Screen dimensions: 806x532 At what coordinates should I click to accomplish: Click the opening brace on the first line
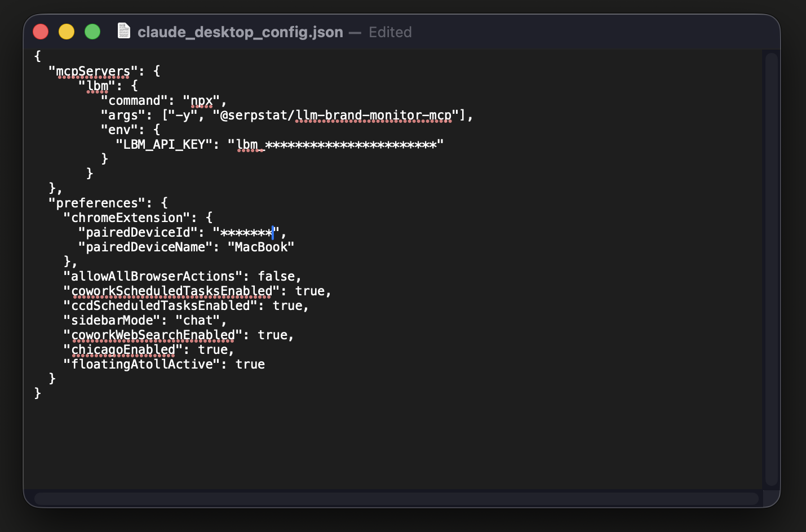pyautogui.click(x=37, y=56)
